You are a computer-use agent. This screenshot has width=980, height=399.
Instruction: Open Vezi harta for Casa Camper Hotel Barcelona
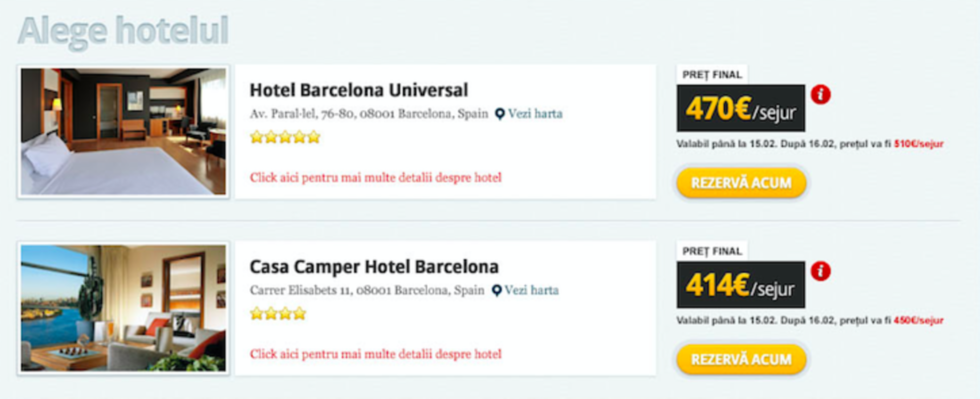(531, 290)
